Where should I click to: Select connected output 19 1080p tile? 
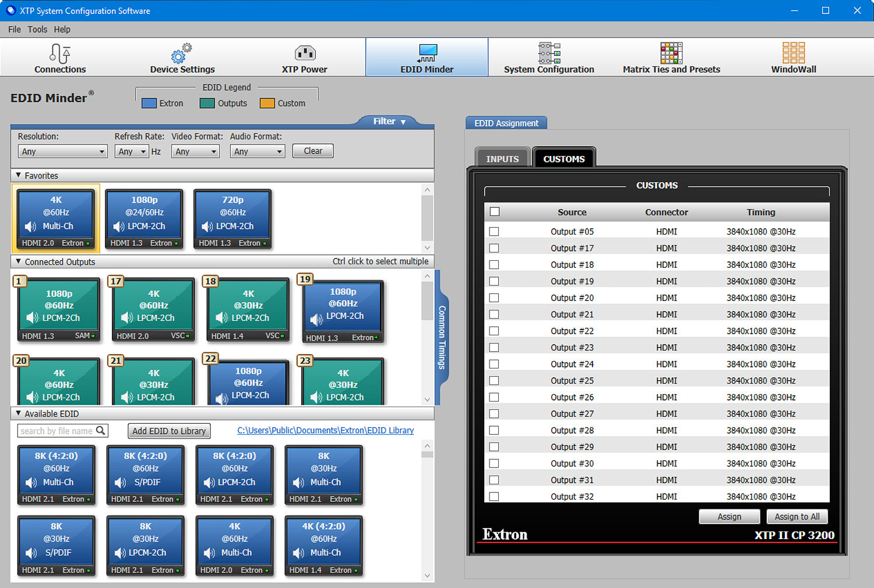click(343, 311)
